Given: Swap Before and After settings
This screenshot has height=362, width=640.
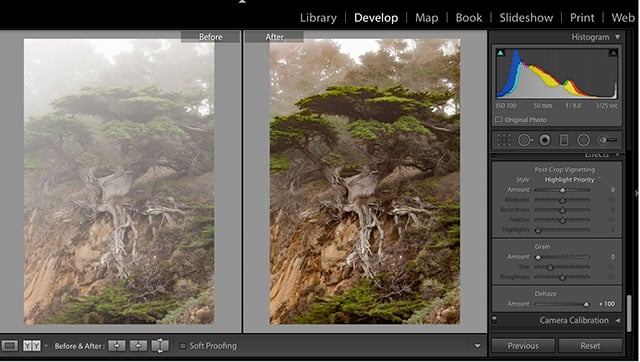Looking at the screenshot, I should (x=160, y=346).
